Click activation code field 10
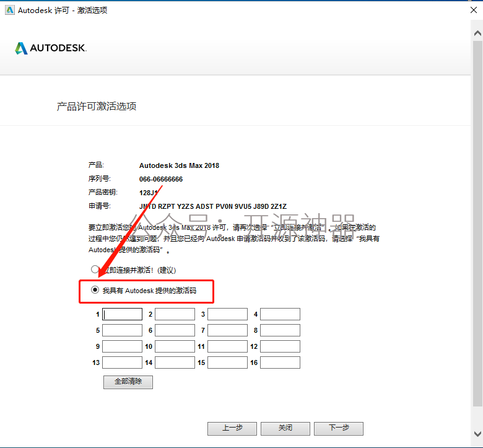The height and width of the screenshot is (448, 483). click(x=175, y=346)
